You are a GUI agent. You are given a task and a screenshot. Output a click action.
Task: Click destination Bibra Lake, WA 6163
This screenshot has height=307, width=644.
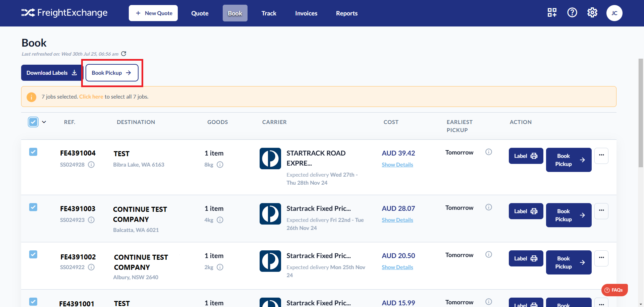click(139, 165)
